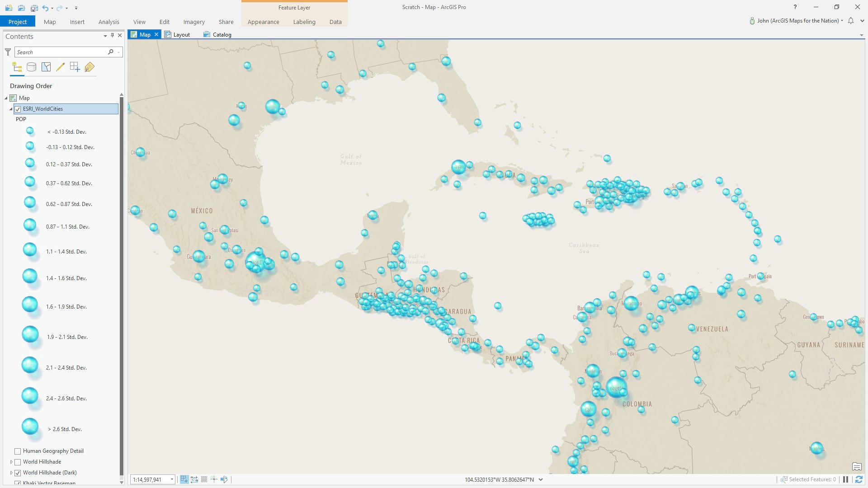The image size is (868, 488).
Task: Toggle the grid icon in status bar
Action: 204,479
